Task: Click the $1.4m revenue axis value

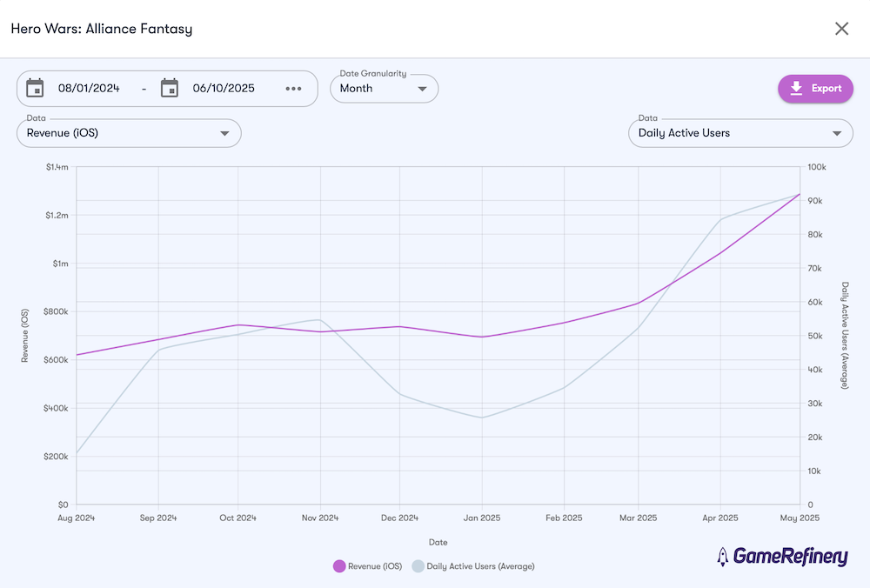Action: coord(57,167)
